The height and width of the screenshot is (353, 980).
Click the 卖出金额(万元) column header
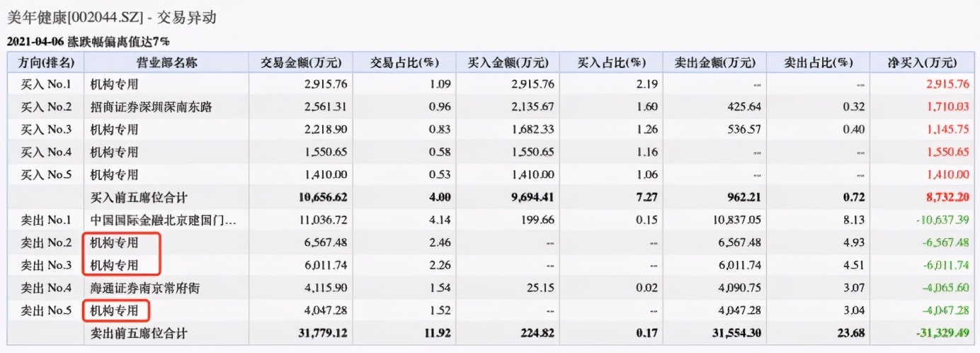tap(714, 62)
